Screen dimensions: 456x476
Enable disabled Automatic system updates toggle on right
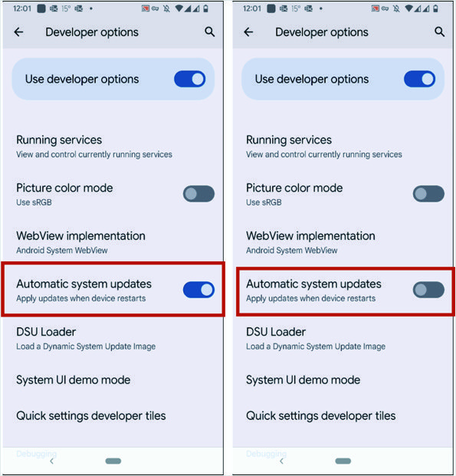click(428, 290)
